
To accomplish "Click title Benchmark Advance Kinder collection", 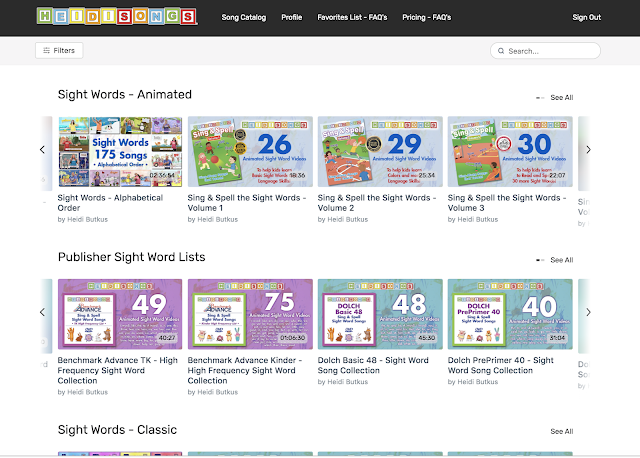I will pyautogui.click(x=245, y=370).
